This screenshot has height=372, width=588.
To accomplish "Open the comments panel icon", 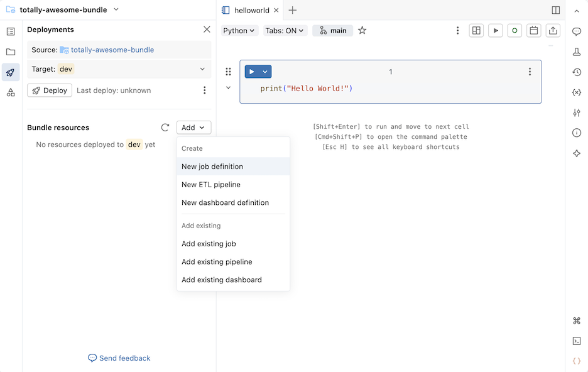I will tap(577, 31).
